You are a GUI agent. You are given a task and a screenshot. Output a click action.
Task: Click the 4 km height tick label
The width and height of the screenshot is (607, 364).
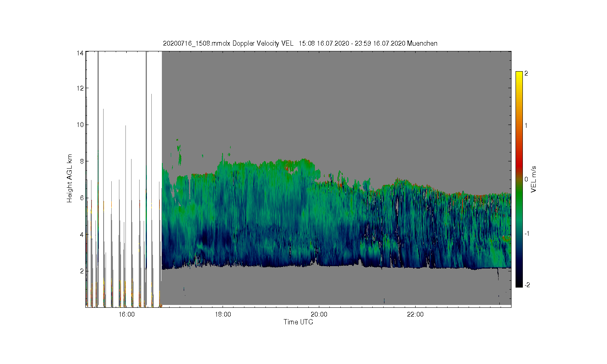tap(82, 234)
